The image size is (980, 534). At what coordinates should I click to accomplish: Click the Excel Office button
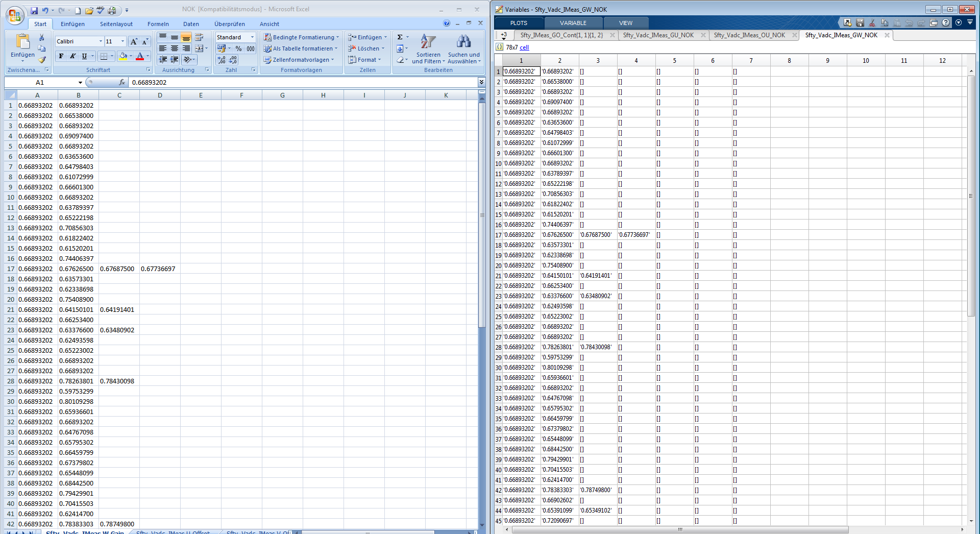[x=15, y=15]
